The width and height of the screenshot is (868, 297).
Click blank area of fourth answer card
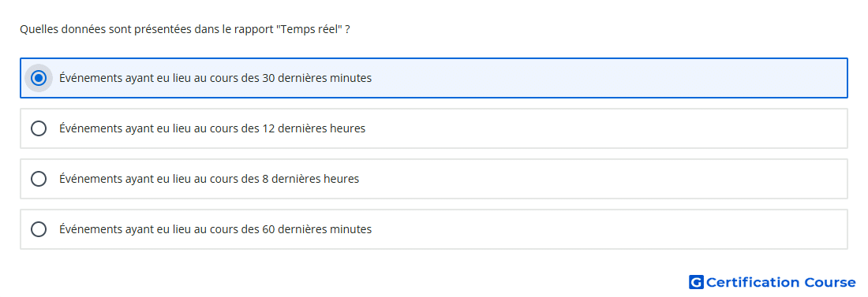tap(609, 229)
